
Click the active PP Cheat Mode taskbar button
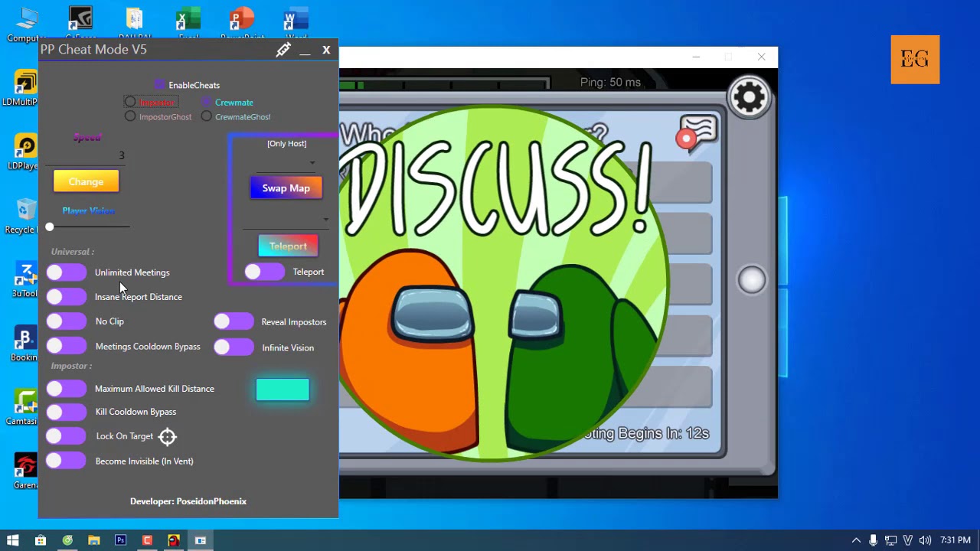[201, 540]
